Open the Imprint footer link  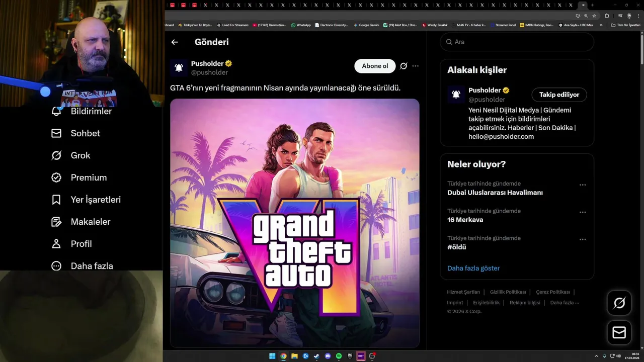tap(455, 302)
